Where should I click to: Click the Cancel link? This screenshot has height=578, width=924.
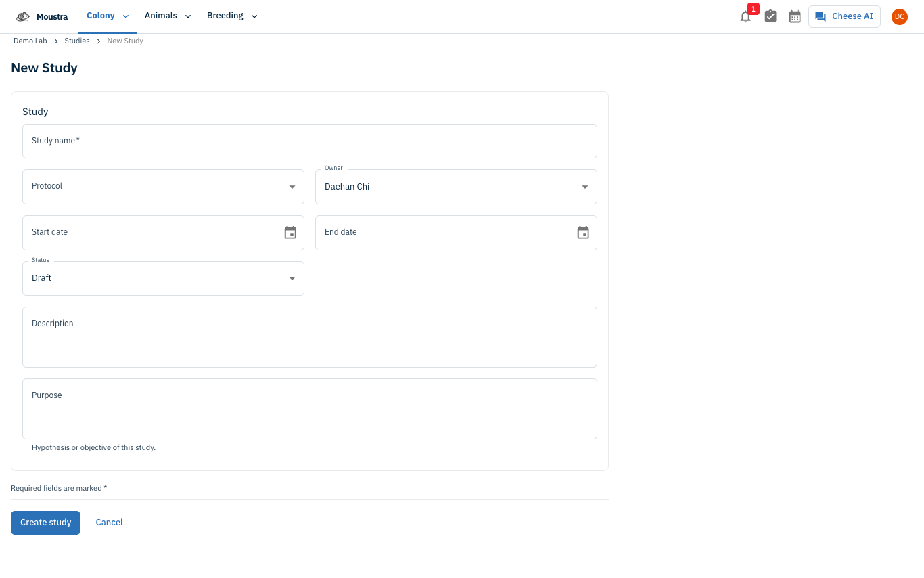pyautogui.click(x=109, y=523)
